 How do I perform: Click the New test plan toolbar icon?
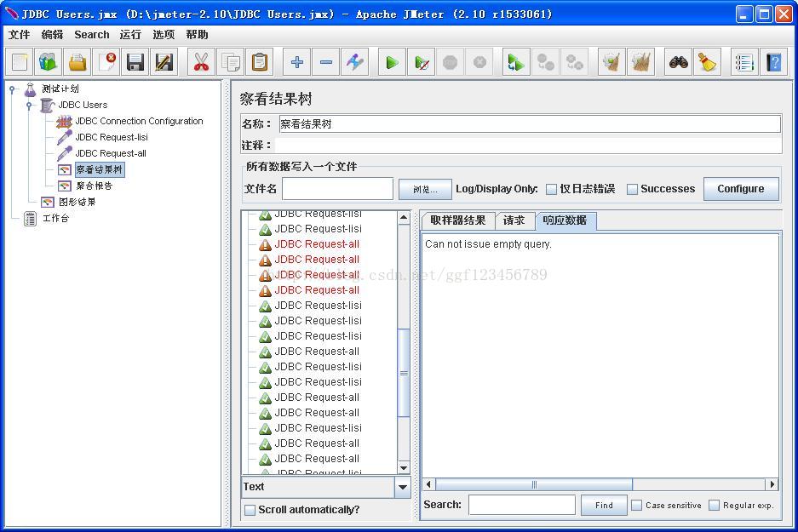[x=20, y=62]
